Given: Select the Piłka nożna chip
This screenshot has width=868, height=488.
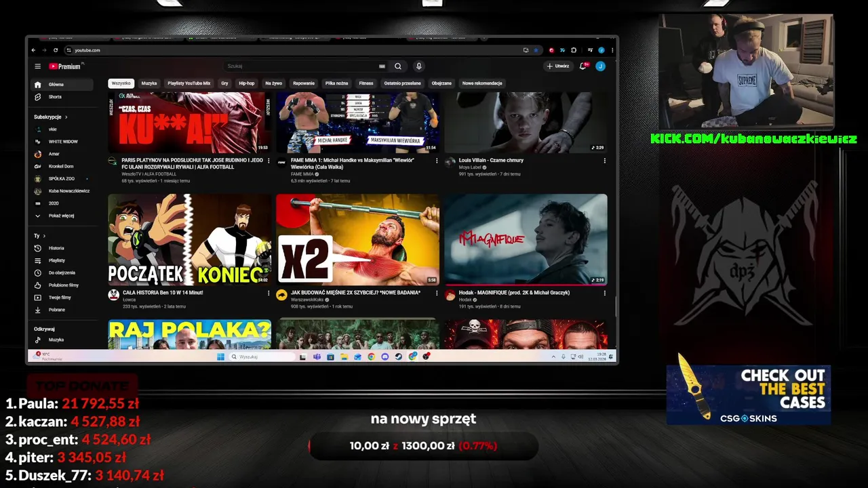Looking at the screenshot, I should click(x=336, y=83).
